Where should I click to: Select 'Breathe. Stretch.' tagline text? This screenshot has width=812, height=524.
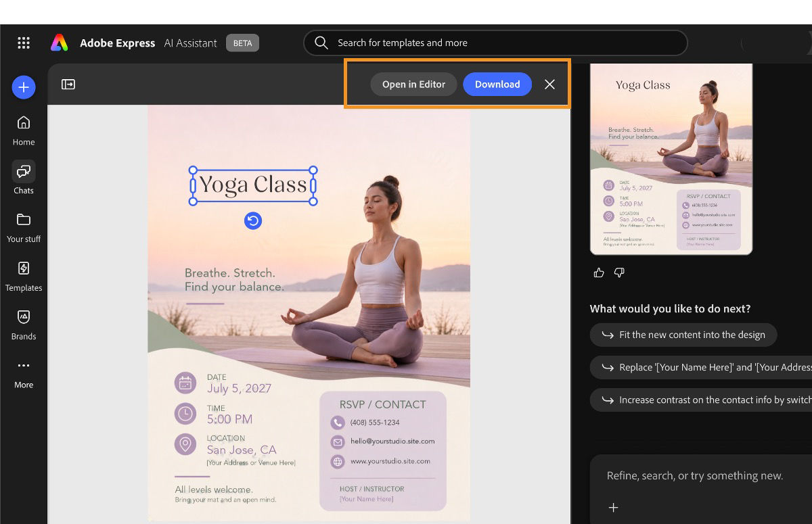coord(230,273)
